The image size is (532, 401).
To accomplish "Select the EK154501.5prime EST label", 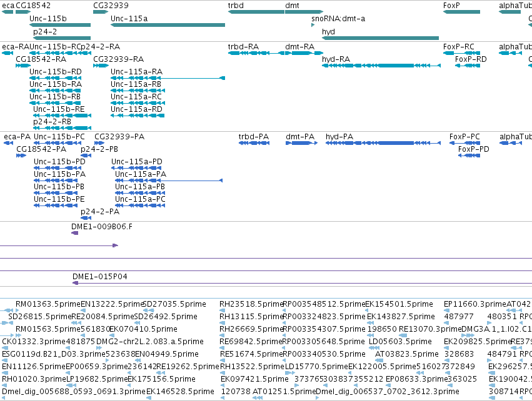I will point(399,304).
